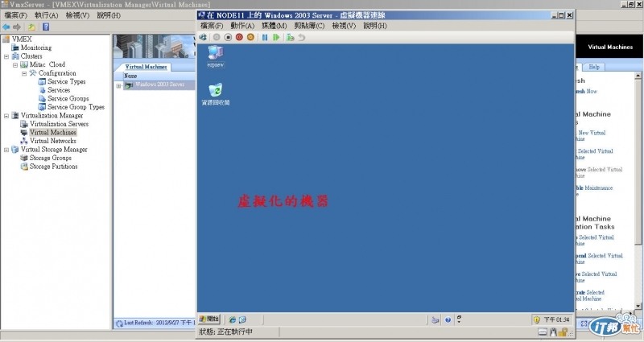Select Storage Partitions tree item
The width and height of the screenshot is (644, 342).
pos(53,167)
